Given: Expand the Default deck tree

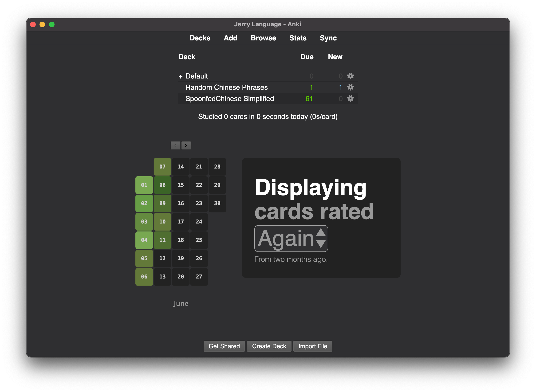Looking at the screenshot, I should [181, 76].
